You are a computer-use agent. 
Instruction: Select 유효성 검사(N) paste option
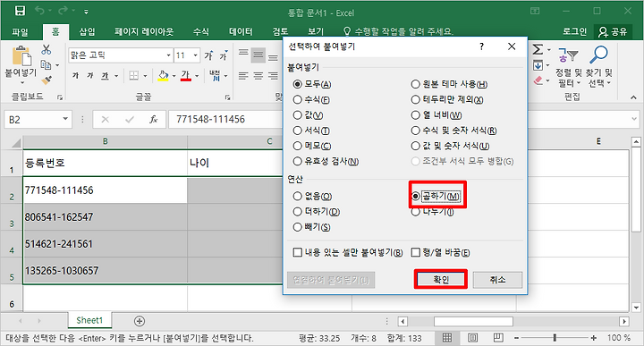326,161
